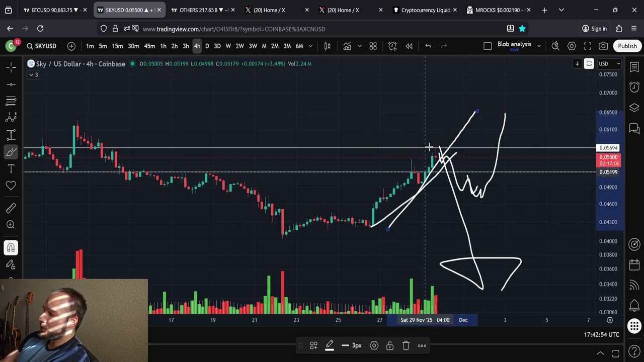Switch to the OTHERS 217.65 B browser tab

pyautogui.click(x=204, y=10)
